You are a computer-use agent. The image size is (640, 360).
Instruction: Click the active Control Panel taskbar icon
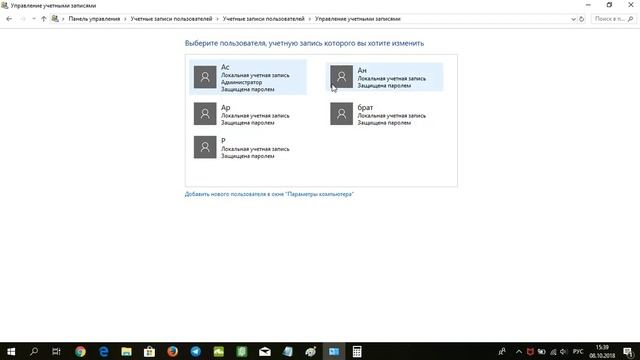coord(334,351)
